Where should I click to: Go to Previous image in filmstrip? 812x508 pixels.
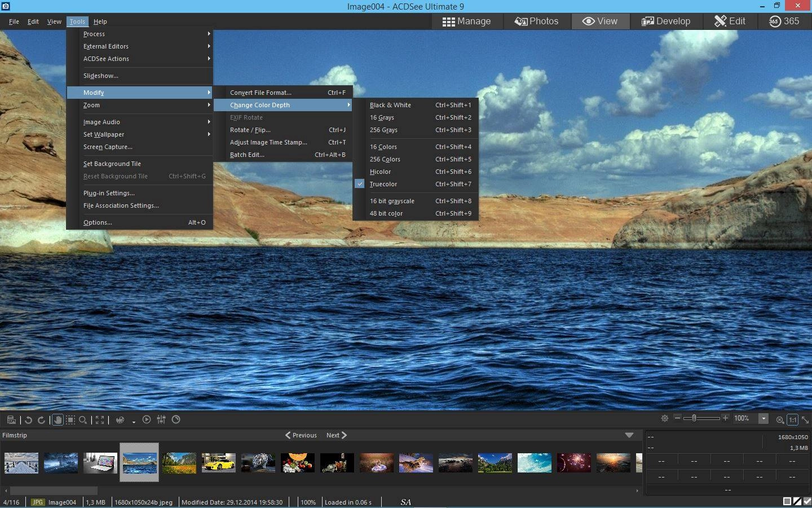[301, 435]
